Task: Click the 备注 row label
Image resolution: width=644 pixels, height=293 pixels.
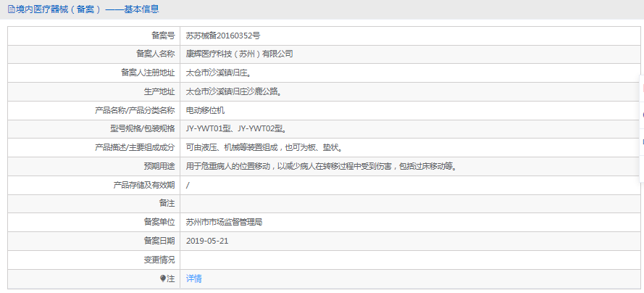Action: pos(167,204)
